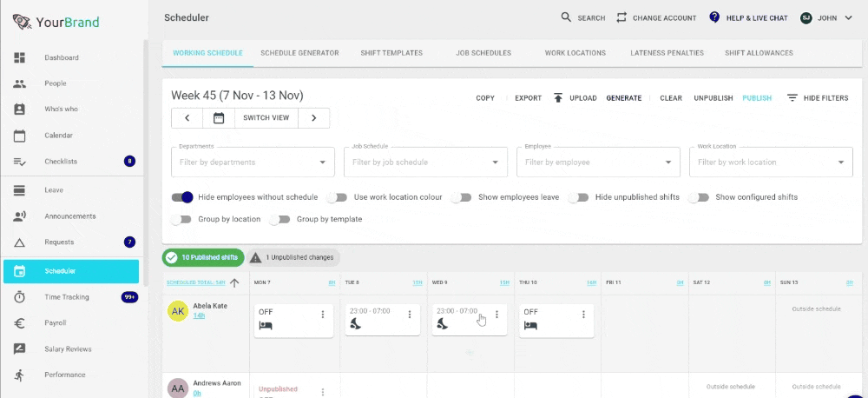The image size is (868, 398).
Task: Click the Generate button
Action: pos(624,98)
